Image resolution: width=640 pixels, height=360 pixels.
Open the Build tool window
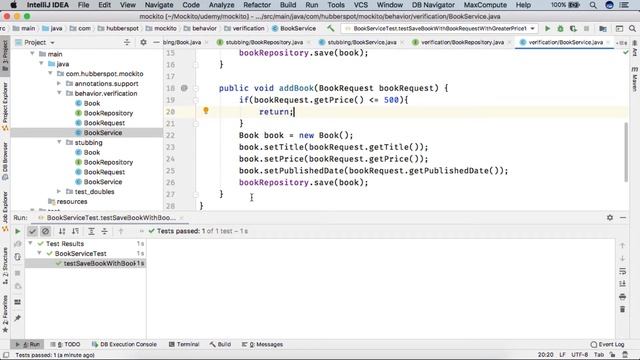coord(220,344)
